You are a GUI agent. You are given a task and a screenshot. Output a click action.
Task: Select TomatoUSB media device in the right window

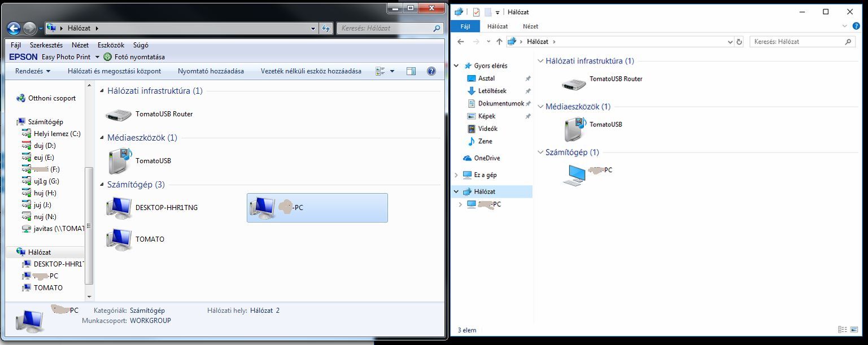pos(576,128)
